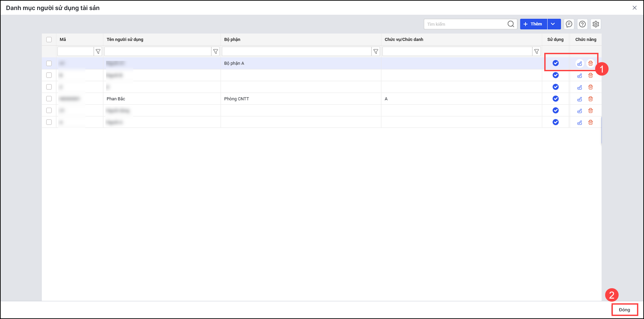This screenshot has width=644, height=319.
Task: Click the Sử dụng check mark in the Phan Bắc row
Action: pos(556,99)
